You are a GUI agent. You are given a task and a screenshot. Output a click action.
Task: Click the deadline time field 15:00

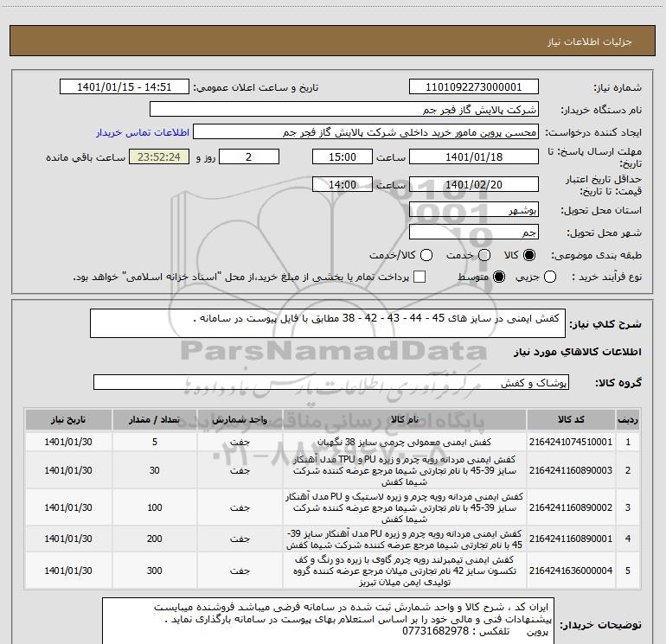click(x=343, y=156)
